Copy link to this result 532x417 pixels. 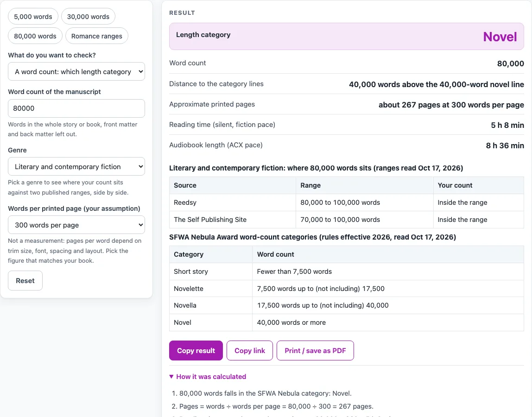click(250, 350)
